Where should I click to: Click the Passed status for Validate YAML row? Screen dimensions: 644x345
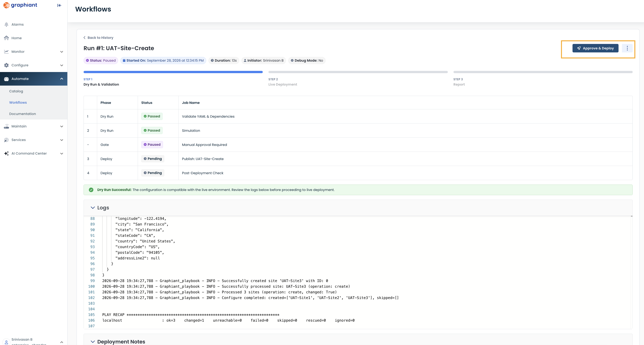tap(152, 117)
